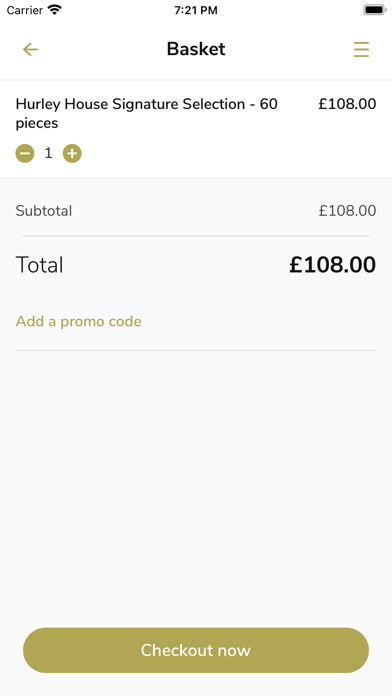
Task: Click the Basket page title
Action: 196,49
